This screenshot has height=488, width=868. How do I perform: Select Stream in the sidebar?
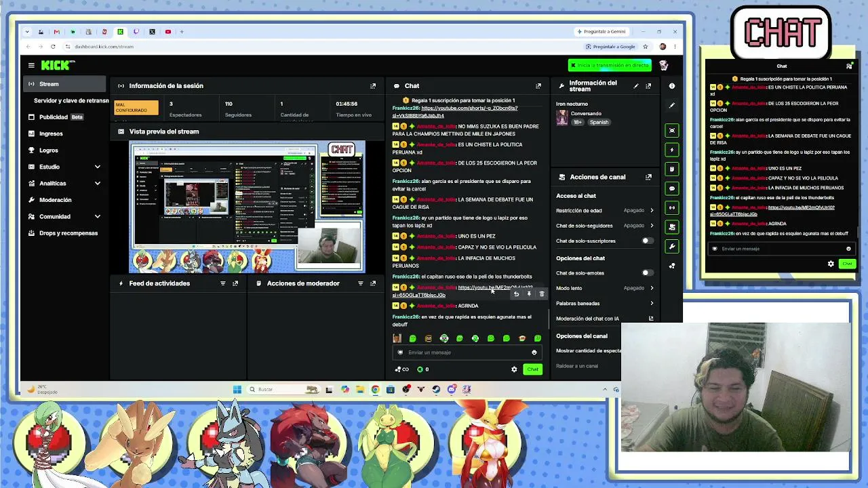[x=66, y=84]
